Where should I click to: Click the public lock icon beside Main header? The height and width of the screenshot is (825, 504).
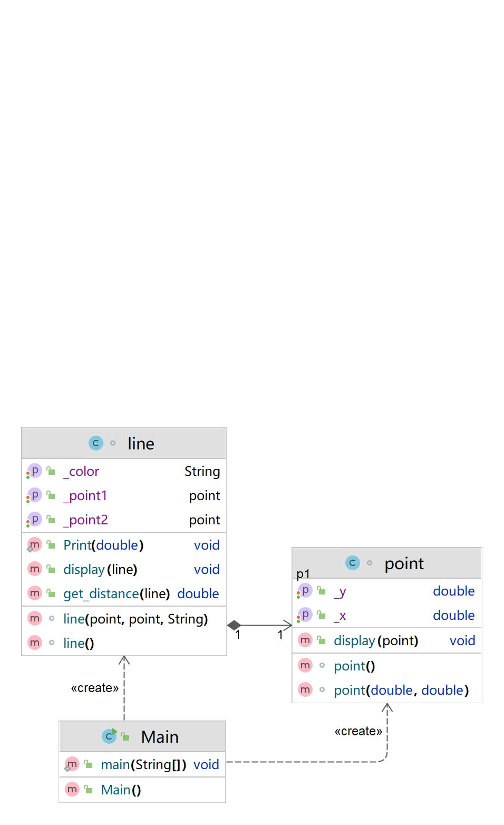(125, 736)
